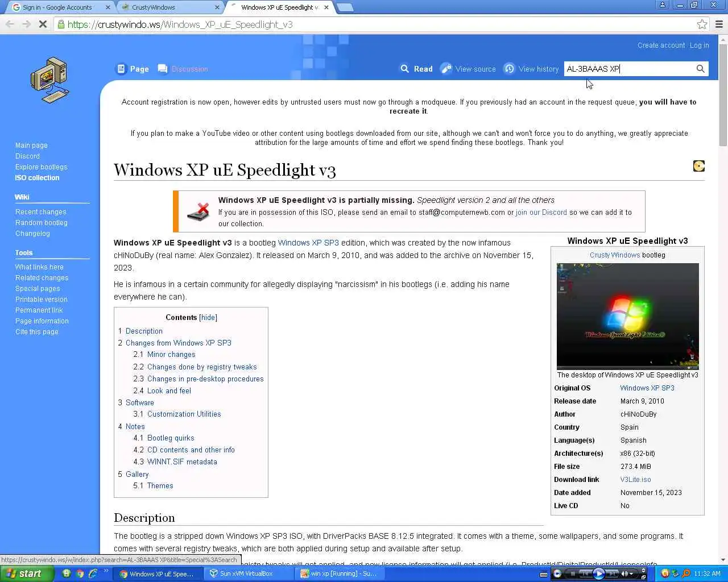728x582 pixels.
Task: Jump to Customization Utilities section
Action: click(184, 414)
